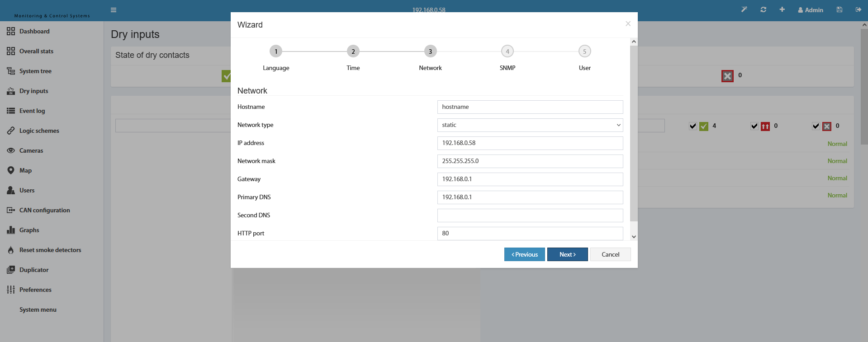
Task: Toggle checkbox next to gray X filter
Action: (x=816, y=126)
